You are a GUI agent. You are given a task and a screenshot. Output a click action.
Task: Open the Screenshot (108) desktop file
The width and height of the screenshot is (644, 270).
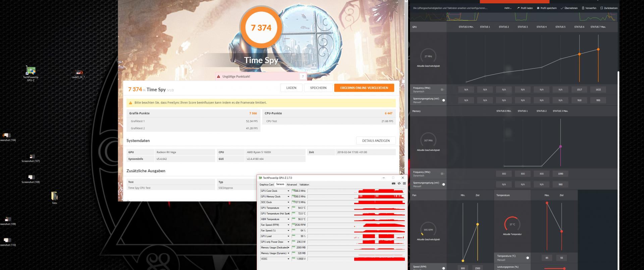pos(31,179)
